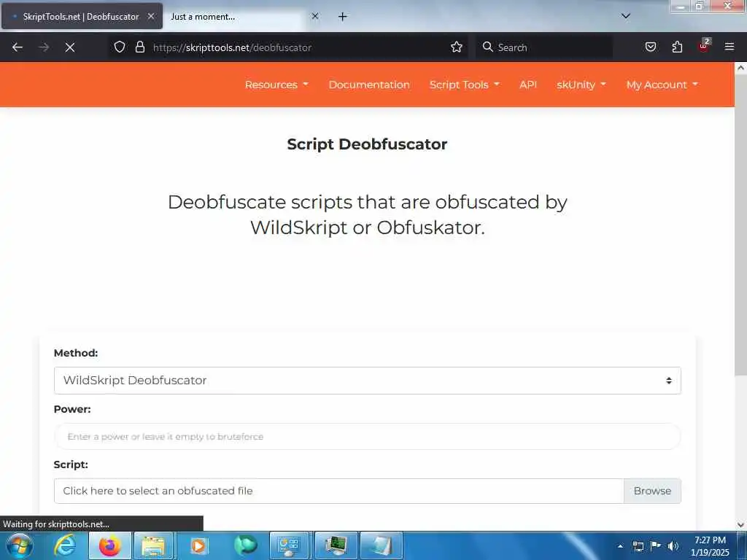
Task: Open the system monitor taskbar icon
Action: 336,545
